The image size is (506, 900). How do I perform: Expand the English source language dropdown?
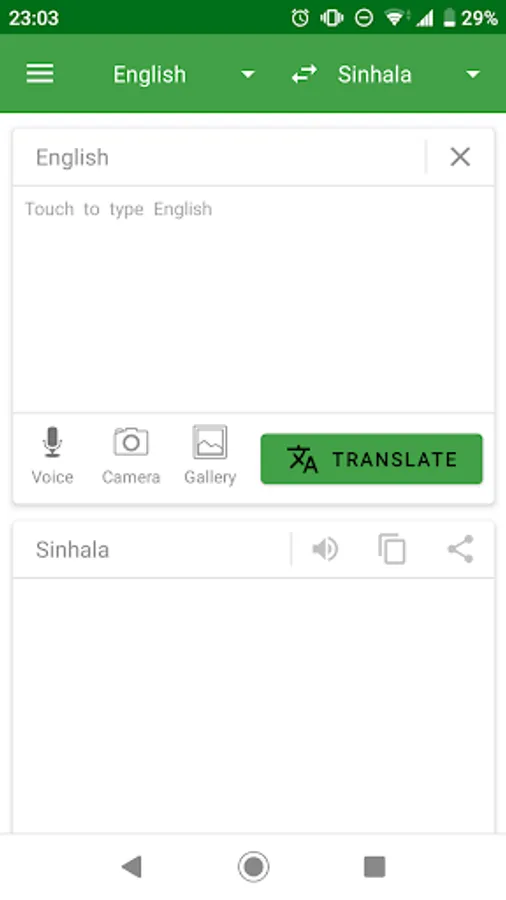coord(248,75)
